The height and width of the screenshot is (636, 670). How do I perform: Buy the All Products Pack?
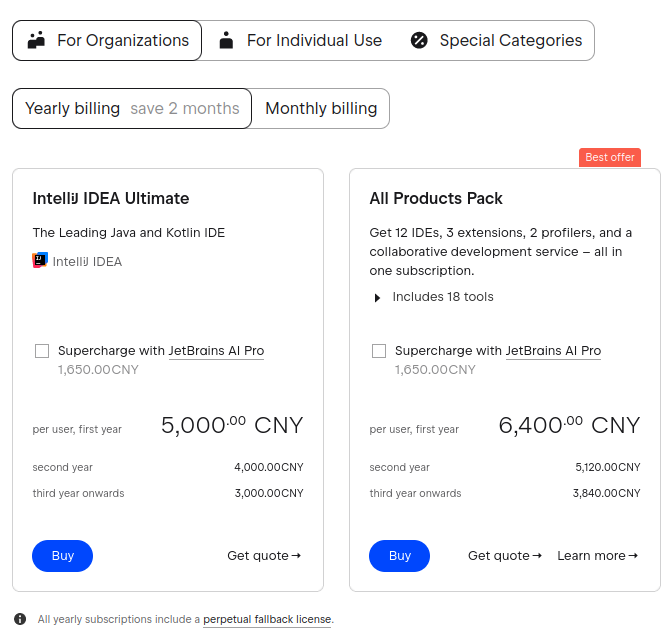399,556
